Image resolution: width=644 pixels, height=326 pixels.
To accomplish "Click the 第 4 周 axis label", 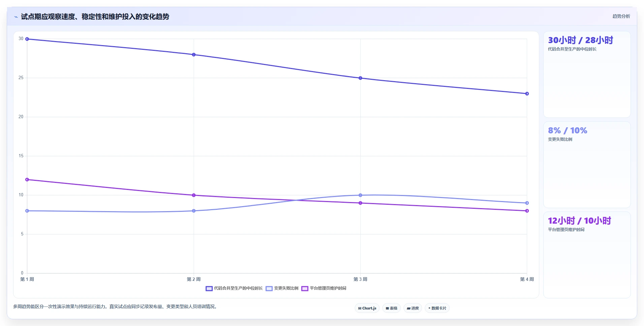I will (527, 279).
